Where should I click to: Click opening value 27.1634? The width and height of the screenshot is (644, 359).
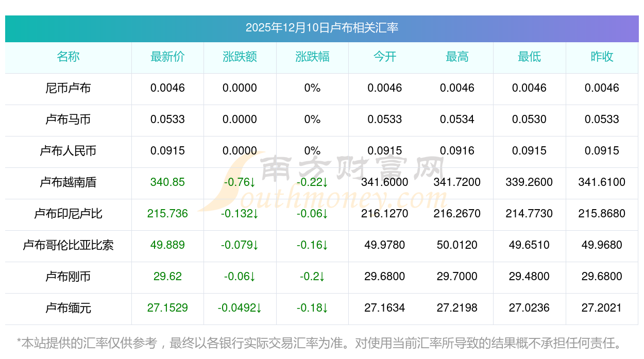point(385,308)
